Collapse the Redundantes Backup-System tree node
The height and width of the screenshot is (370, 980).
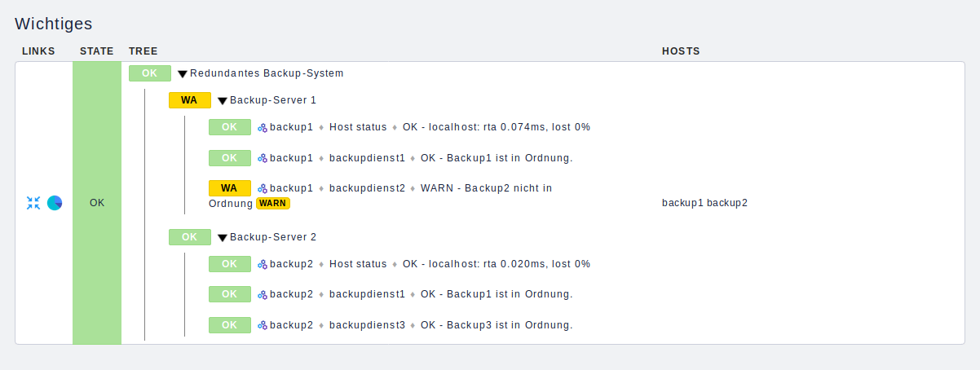point(183,74)
